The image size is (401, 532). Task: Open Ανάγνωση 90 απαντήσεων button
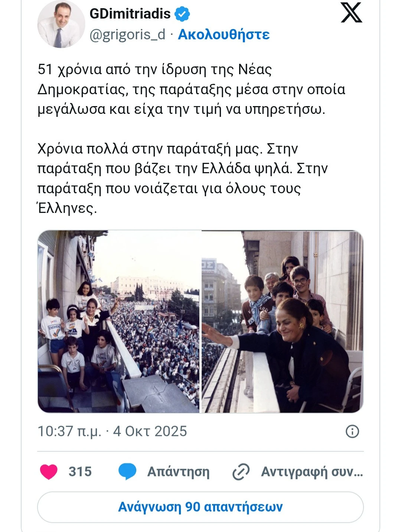point(200,507)
